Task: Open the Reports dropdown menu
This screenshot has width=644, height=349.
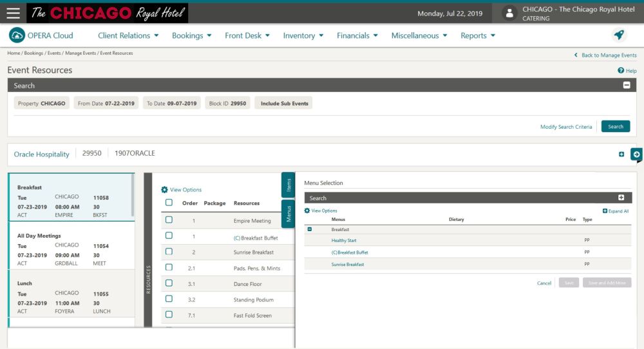Action: (x=478, y=35)
